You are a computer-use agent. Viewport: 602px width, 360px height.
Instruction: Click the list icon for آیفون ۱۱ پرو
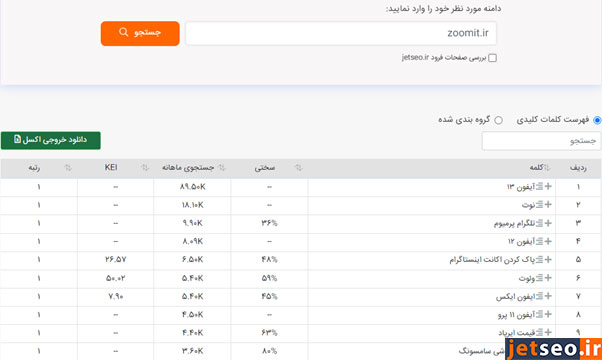539,314
